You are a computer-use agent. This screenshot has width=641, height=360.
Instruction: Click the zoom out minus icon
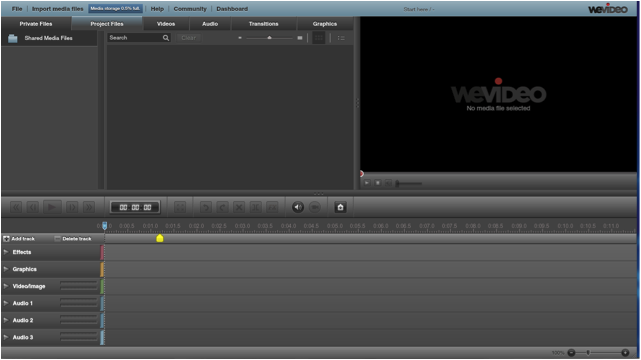coord(572,352)
